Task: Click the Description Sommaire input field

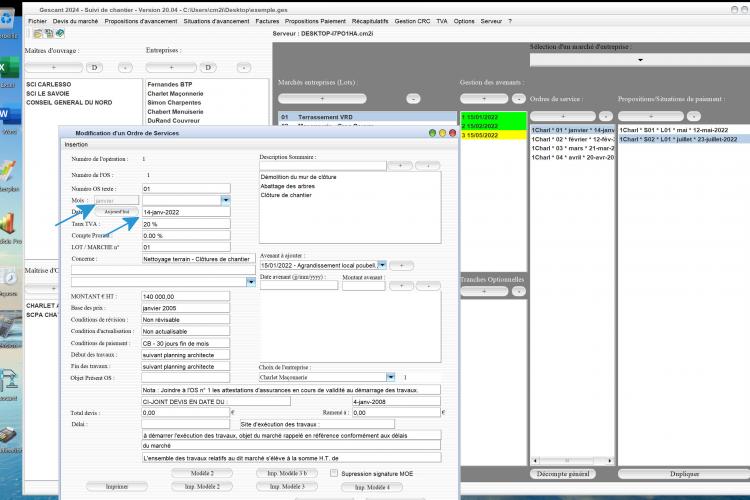Action: (x=323, y=166)
